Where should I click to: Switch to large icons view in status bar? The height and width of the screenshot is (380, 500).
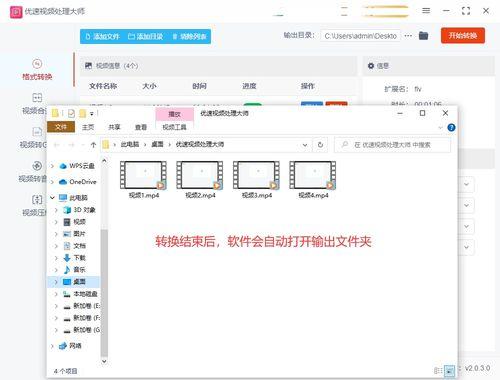tap(449, 370)
